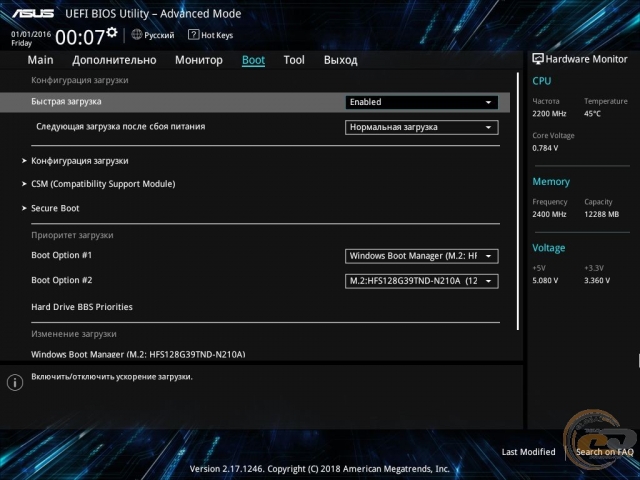Click the 00:07 clock display
Screen dimensions: 640x480
point(80,37)
